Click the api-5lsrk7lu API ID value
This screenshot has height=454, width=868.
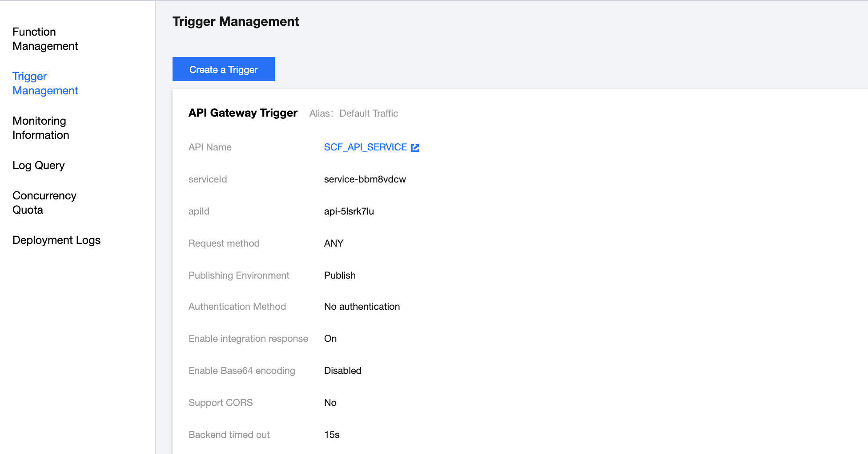349,211
